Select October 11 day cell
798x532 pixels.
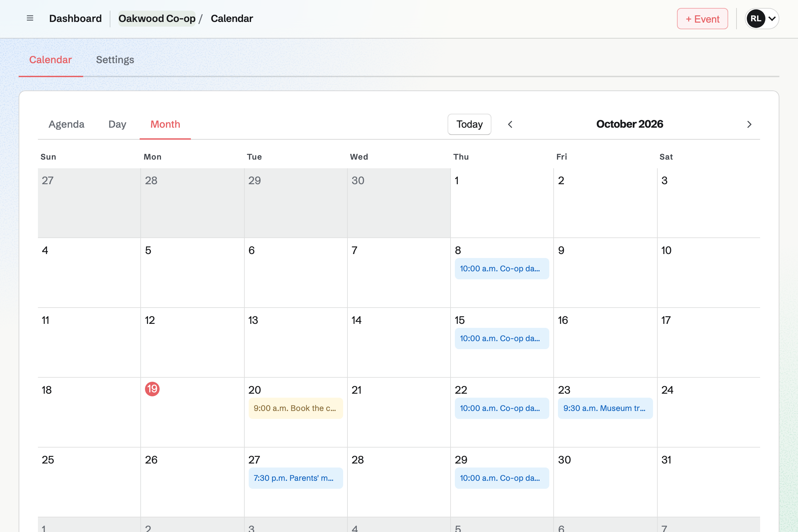point(89,343)
